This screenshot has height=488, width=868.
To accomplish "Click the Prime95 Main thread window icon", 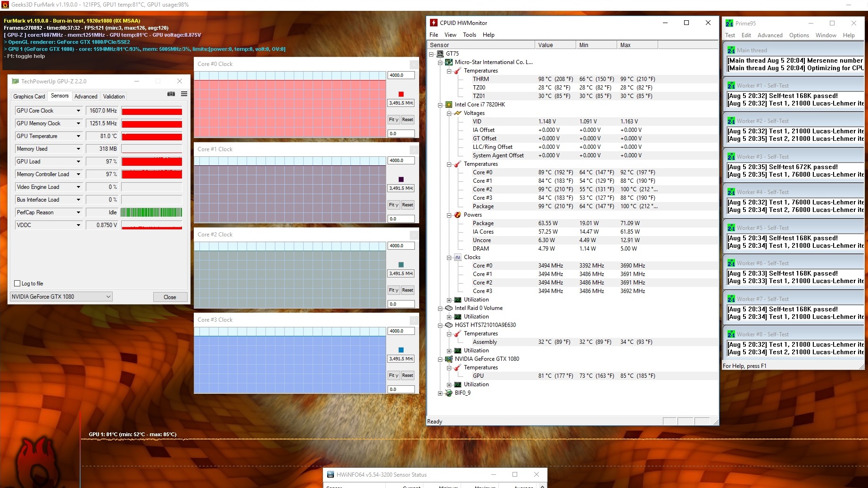I will pyautogui.click(x=731, y=50).
